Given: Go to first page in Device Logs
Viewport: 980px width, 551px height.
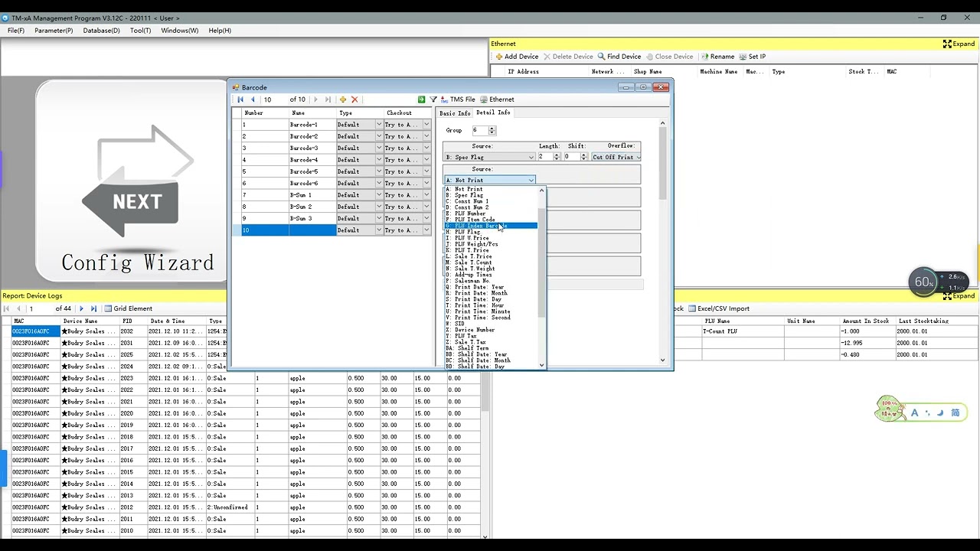Looking at the screenshot, I should (6, 308).
